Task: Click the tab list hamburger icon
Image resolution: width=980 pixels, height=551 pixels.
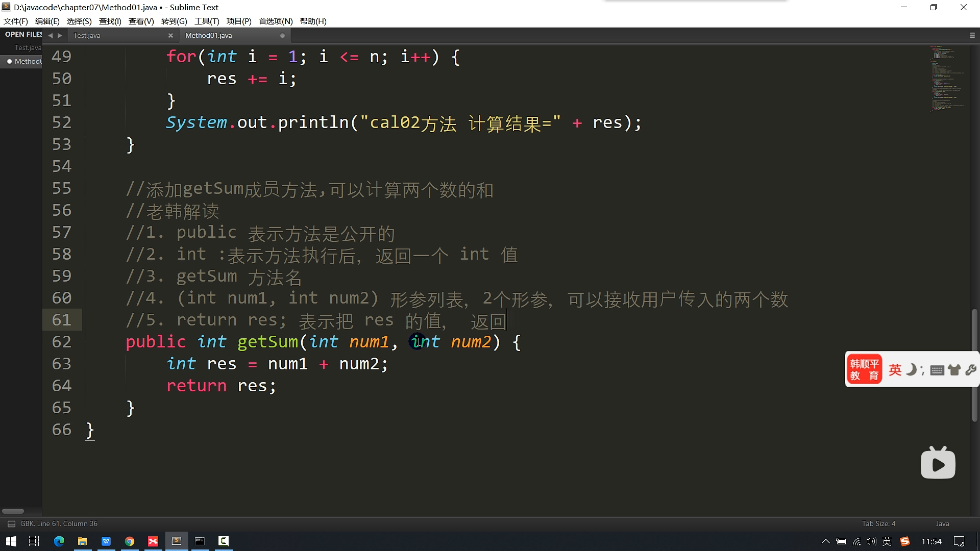Action: (x=972, y=35)
